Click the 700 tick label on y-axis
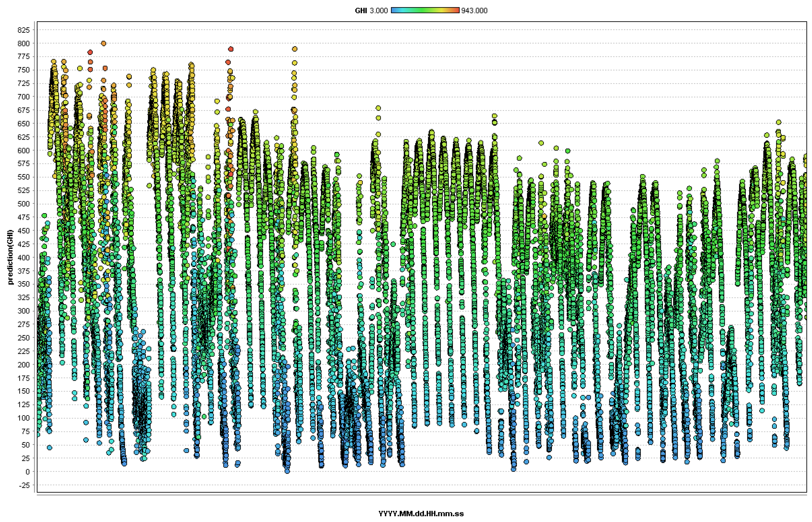The image size is (812, 522). point(23,97)
